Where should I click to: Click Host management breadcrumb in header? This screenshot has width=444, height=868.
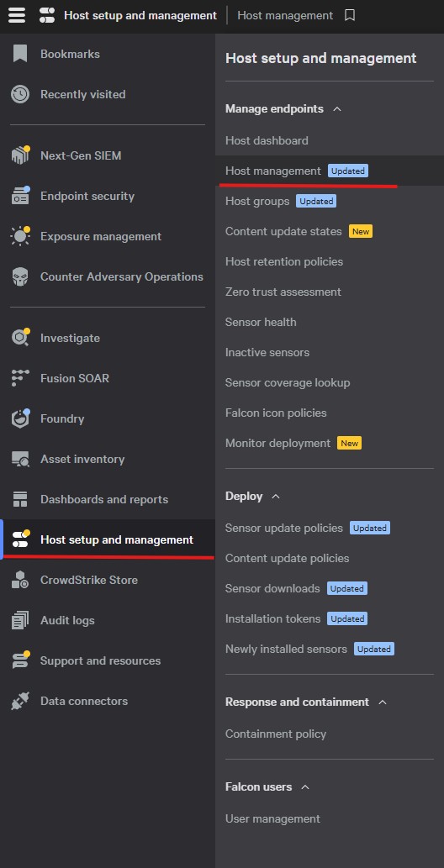tap(285, 15)
